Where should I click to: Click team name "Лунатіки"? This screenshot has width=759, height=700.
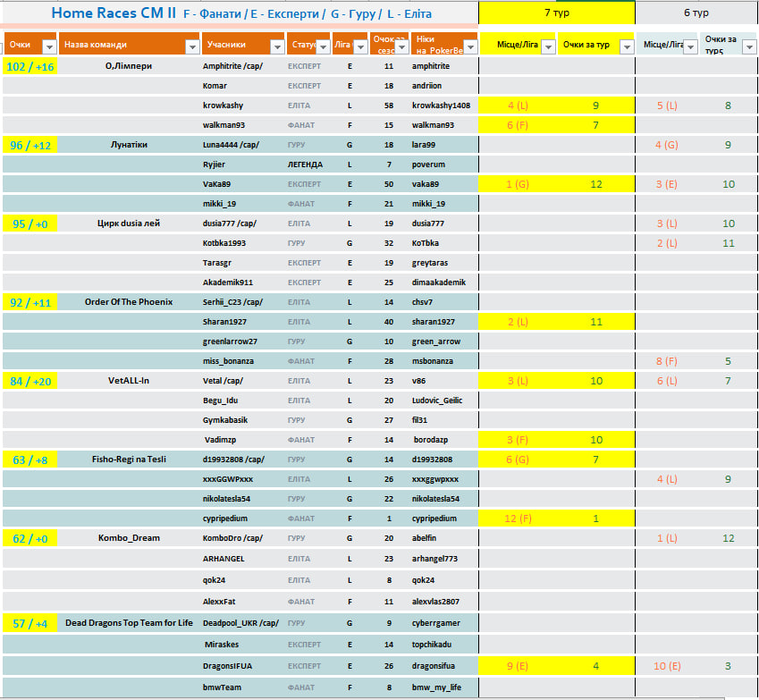click(129, 144)
